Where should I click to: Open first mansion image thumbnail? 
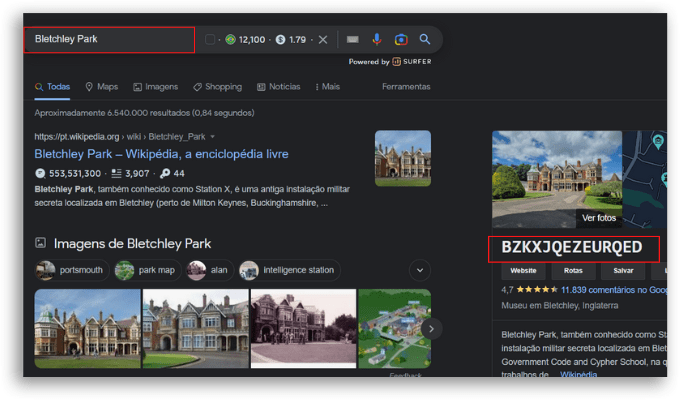pos(88,329)
